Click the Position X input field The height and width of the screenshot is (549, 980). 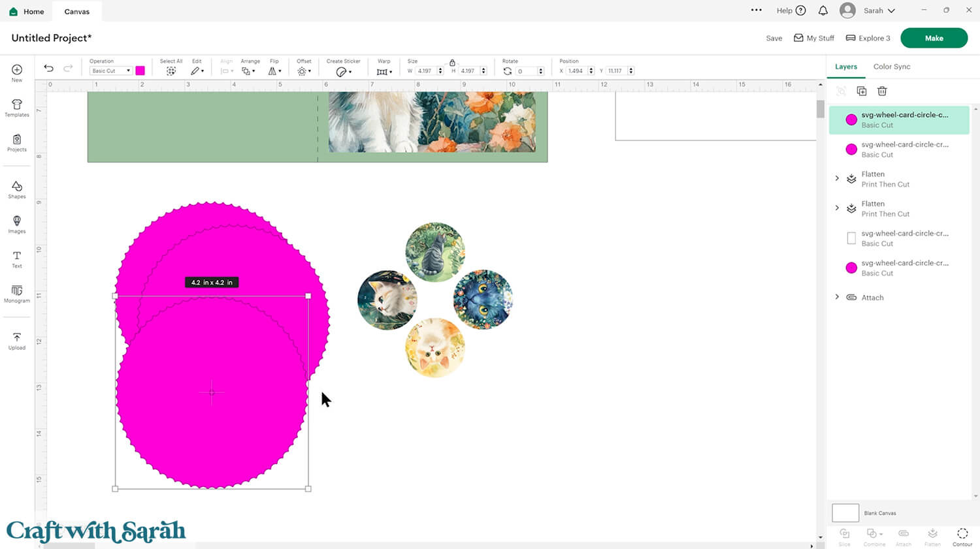tap(576, 71)
